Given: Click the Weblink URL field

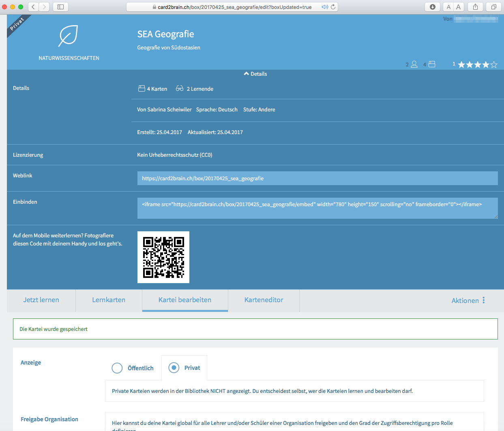Looking at the screenshot, I should pos(317,178).
